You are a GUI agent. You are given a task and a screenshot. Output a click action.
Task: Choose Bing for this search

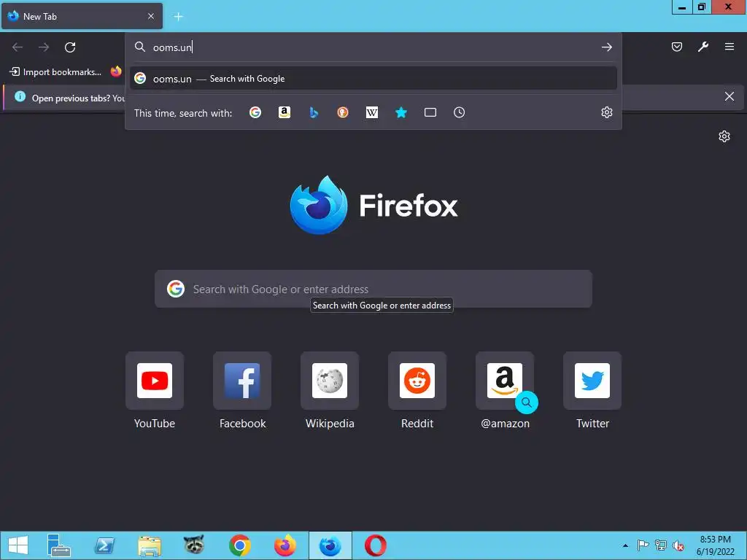click(314, 112)
